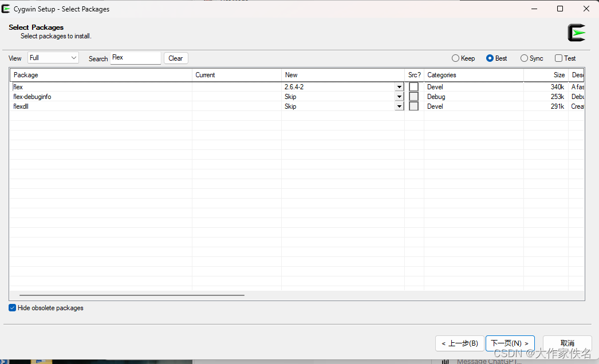Open version dropdown for flex-debuginfo
Screen dimensions: 599x364
tap(399, 97)
